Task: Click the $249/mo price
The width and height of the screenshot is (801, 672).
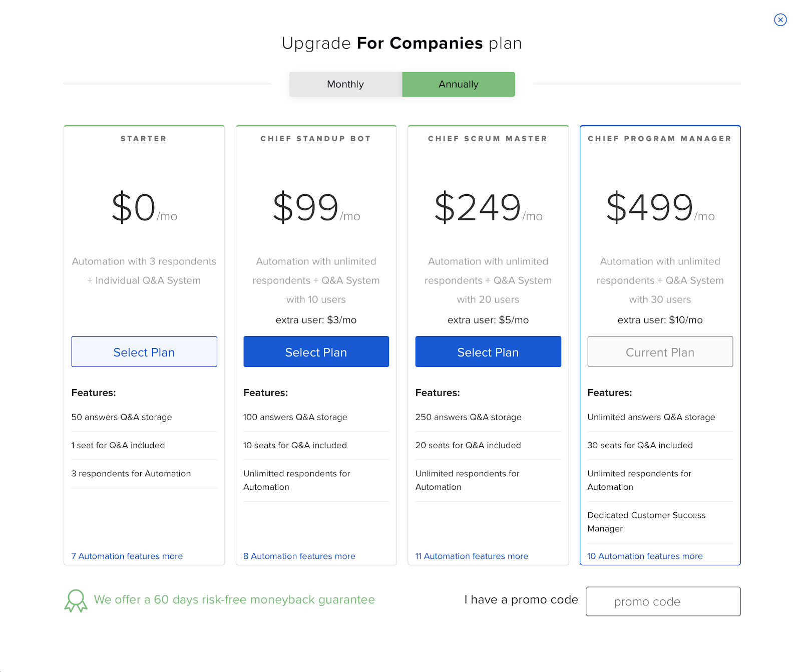Action: 488,208
